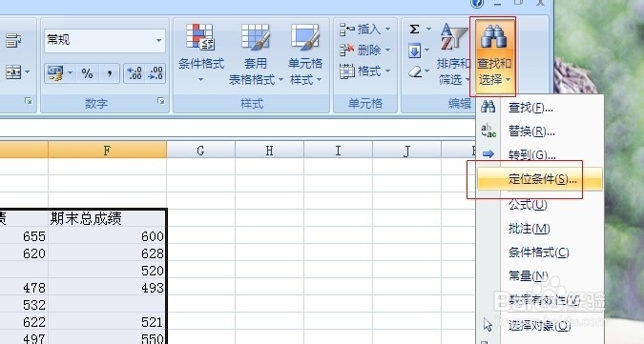644x344 pixels.
Task: Click the 期末总成绩 header cell
Action: pos(107,218)
